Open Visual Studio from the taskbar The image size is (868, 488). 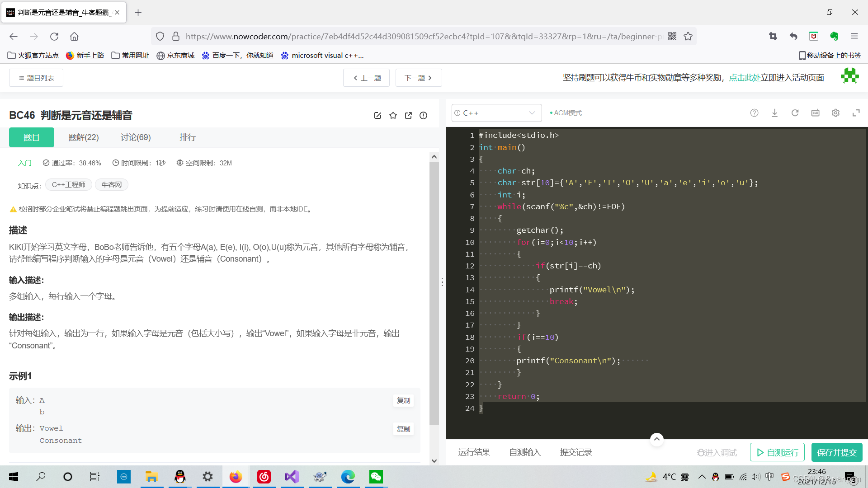292,477
